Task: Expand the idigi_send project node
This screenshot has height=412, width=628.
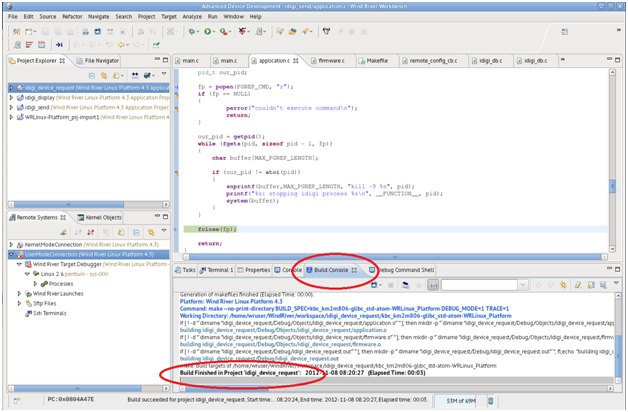Action: tap(11, 107)
